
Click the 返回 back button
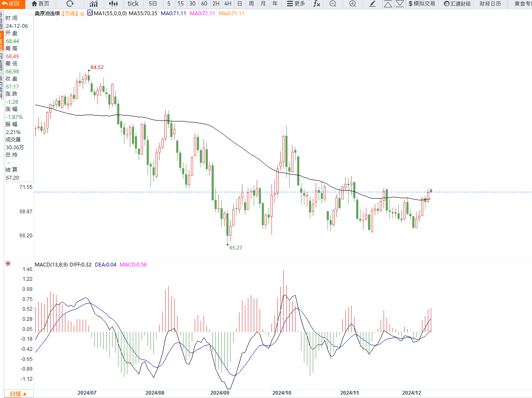point(11,4)
